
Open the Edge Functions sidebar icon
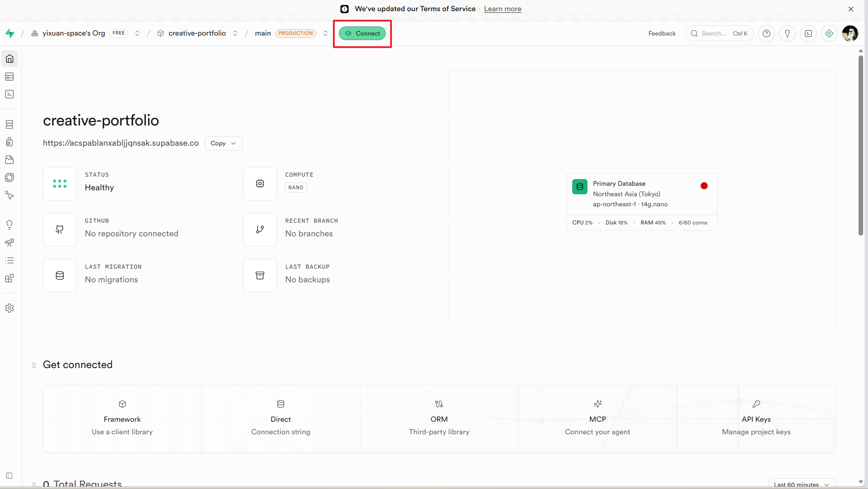tap(9, 177)
